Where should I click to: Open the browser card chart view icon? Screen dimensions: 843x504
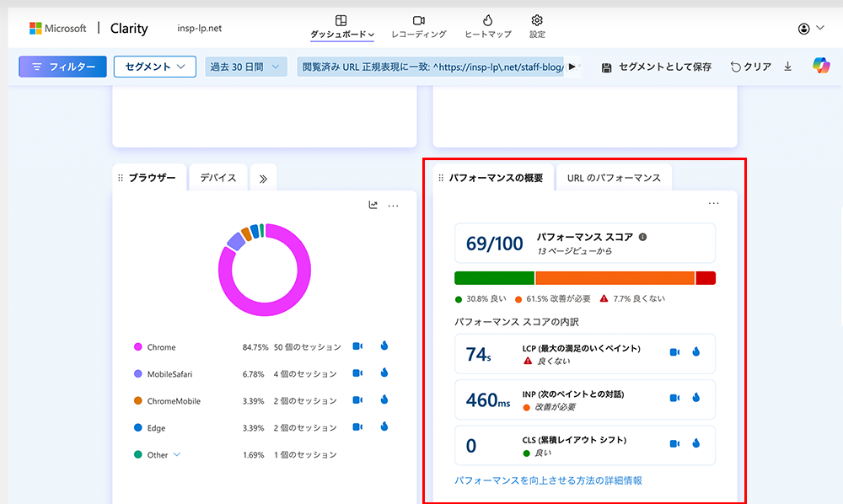(373, 206)
